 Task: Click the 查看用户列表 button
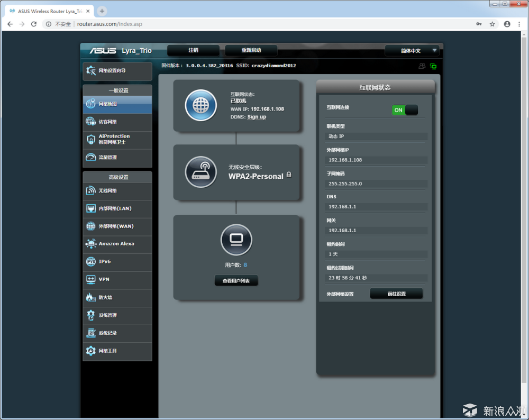pos(236,281)
